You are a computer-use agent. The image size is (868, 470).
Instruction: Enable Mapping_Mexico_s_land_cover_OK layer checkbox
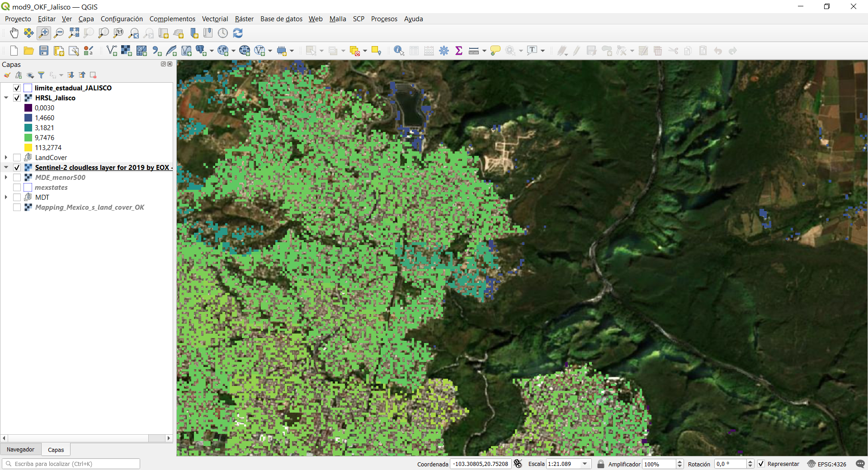pyautogui.click(x=17, y=207)
